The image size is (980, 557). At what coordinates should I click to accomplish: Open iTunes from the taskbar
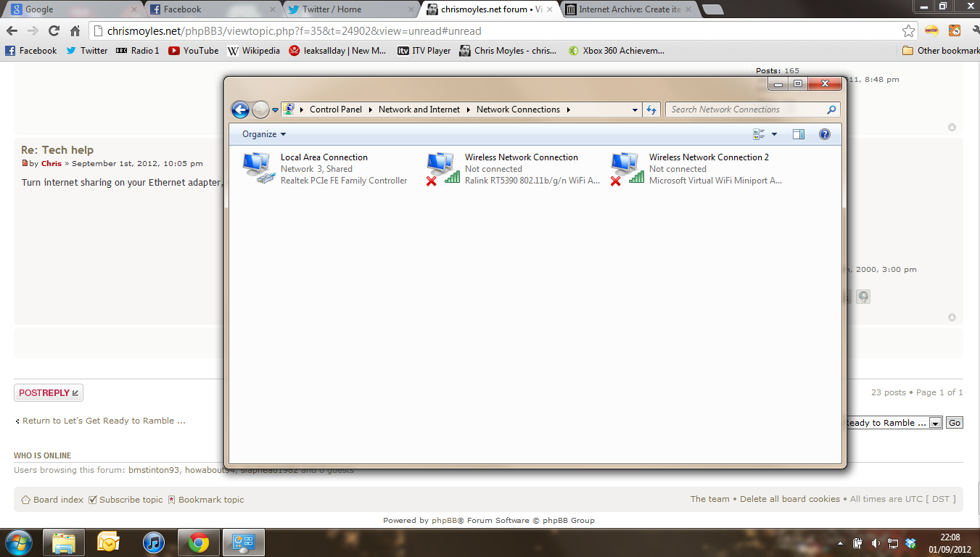pos(153,542)
